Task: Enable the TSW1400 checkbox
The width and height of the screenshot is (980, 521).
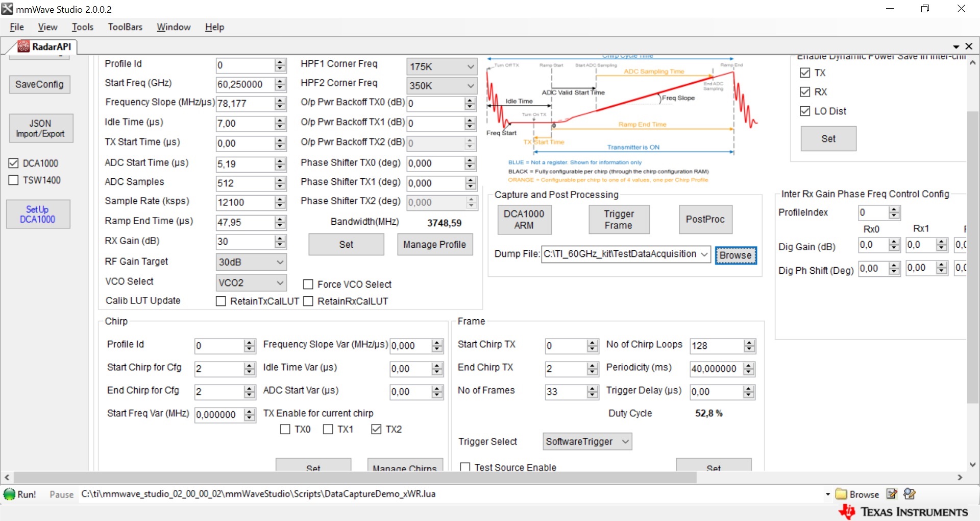Action: [x=14, y=180]
